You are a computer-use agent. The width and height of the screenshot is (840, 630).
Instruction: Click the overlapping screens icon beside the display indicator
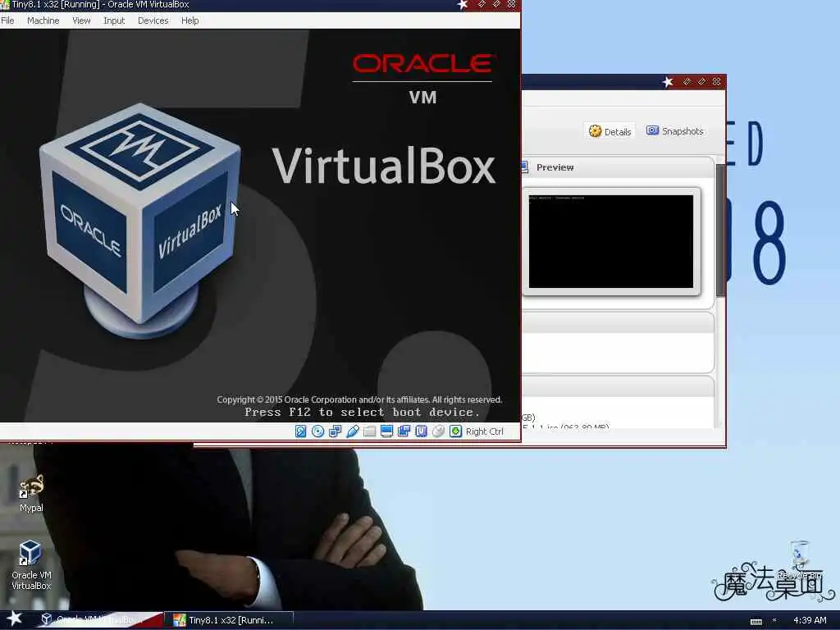[404, 431]
